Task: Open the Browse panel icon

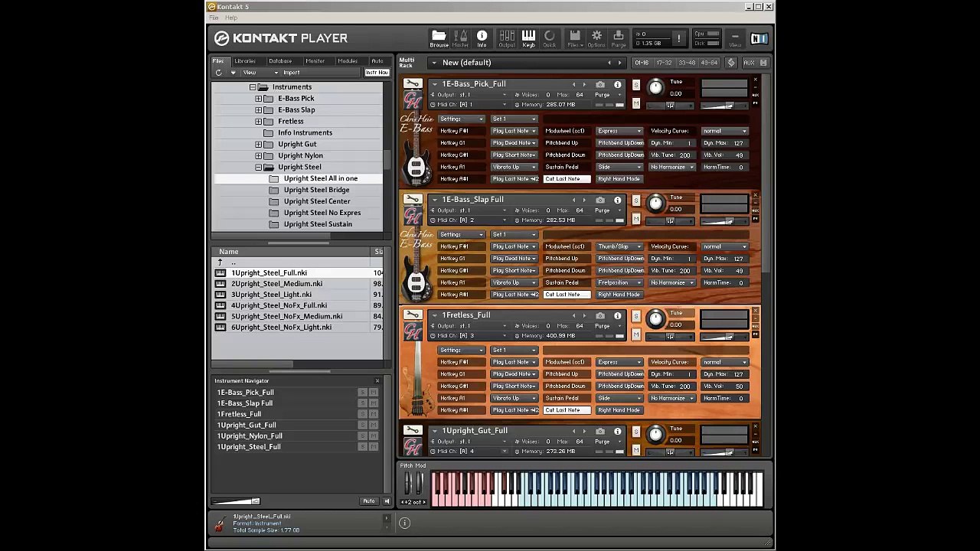Action: 439,38
